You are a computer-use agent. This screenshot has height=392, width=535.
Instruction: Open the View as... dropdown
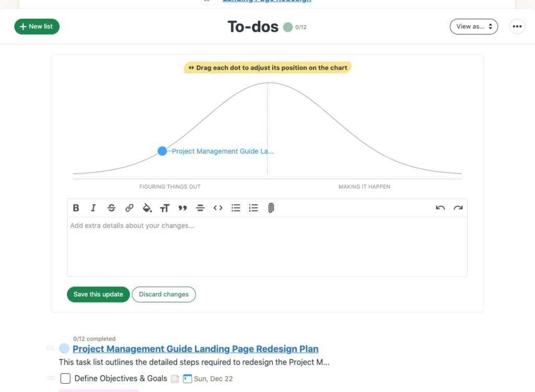tap(473, 26)
